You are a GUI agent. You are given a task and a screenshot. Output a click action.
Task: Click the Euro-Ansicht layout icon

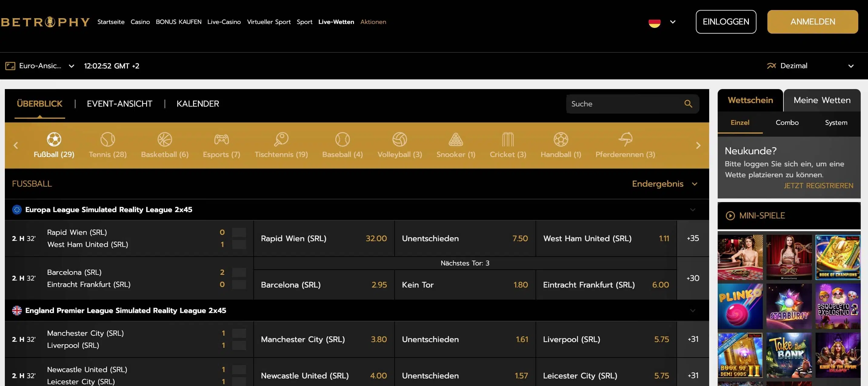click(10, 66)
